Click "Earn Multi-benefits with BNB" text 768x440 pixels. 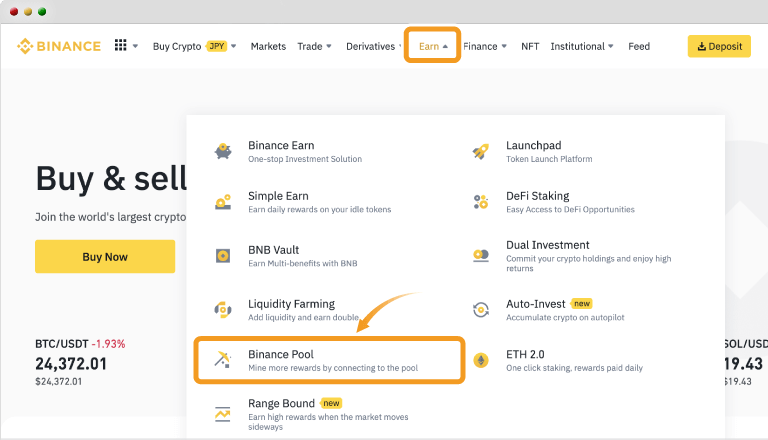coord(303,264)
